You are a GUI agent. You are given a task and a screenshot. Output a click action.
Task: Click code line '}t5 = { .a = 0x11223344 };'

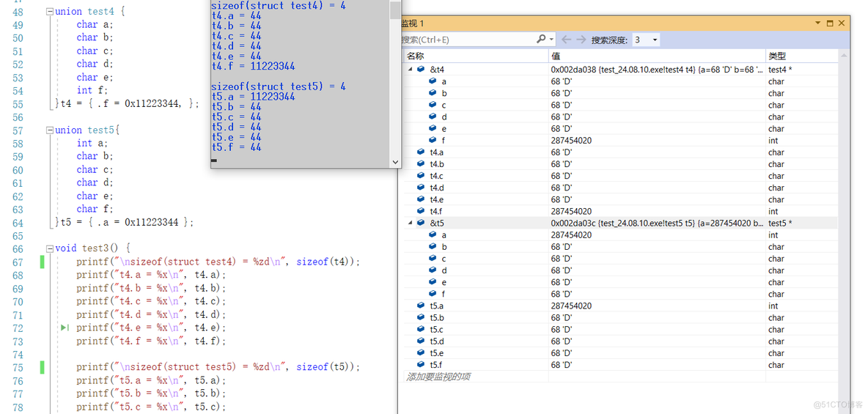124,223
